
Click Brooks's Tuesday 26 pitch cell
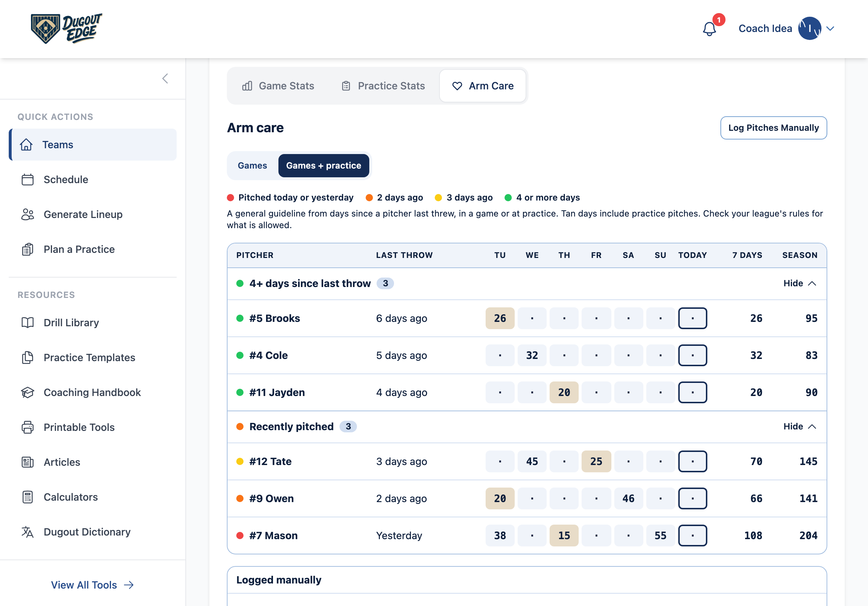pyautogui.click(x=500, y=319)
